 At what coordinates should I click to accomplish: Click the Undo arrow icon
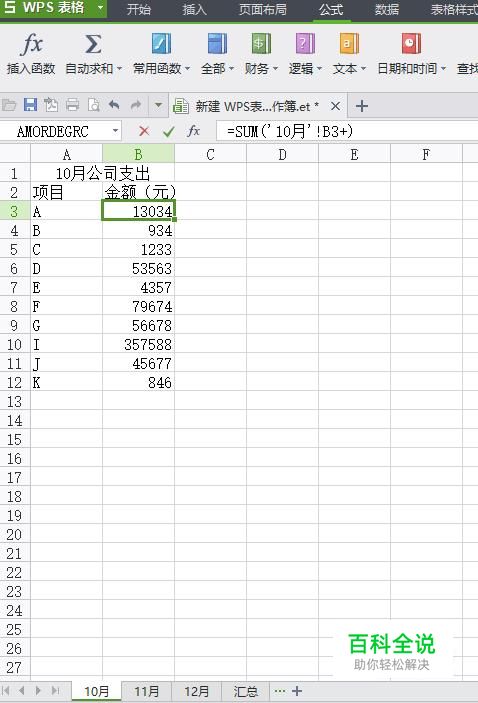[114, 105]
